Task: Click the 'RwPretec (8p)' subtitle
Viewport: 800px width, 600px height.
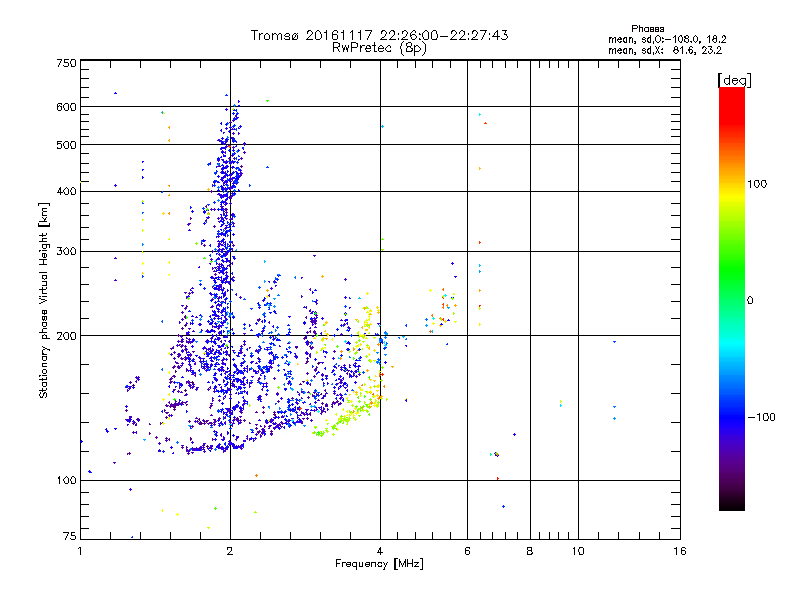Action: pos(379,48)
